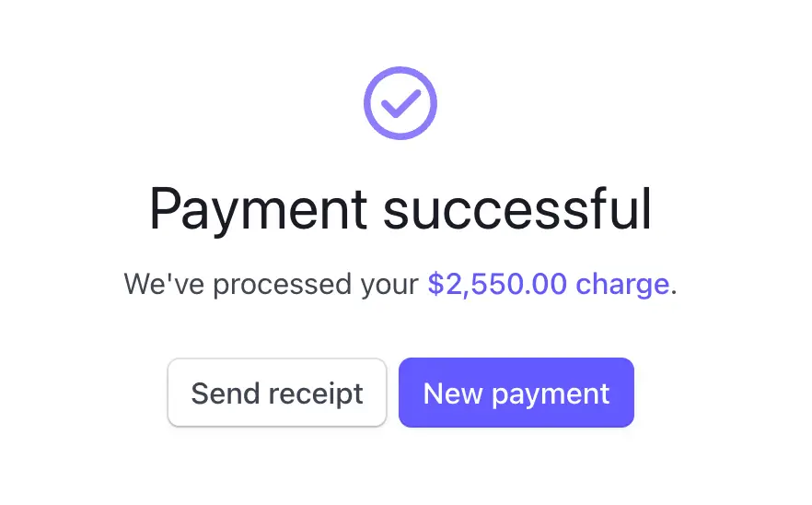Tap the success confirmation tick icon

click(x=400, y=103)
